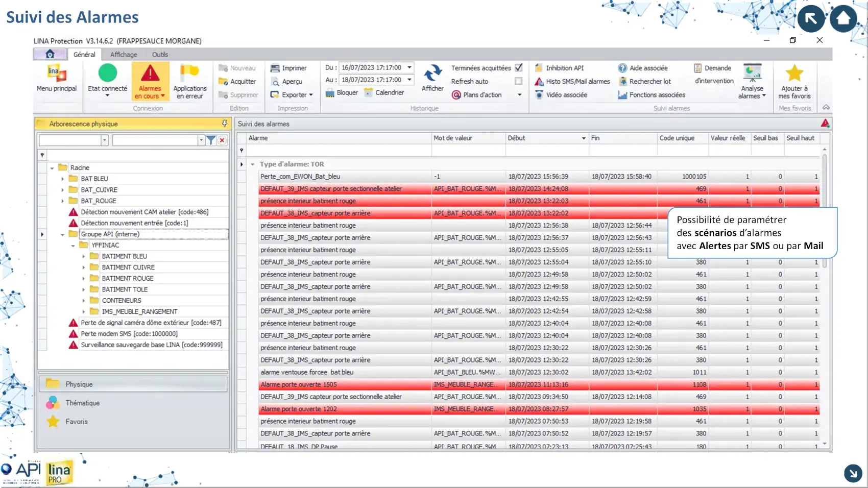The height and width of the screenshot is (488, 868).
Task: Enable the Refresh auto checkbox
Action: [x=519, y=81]
